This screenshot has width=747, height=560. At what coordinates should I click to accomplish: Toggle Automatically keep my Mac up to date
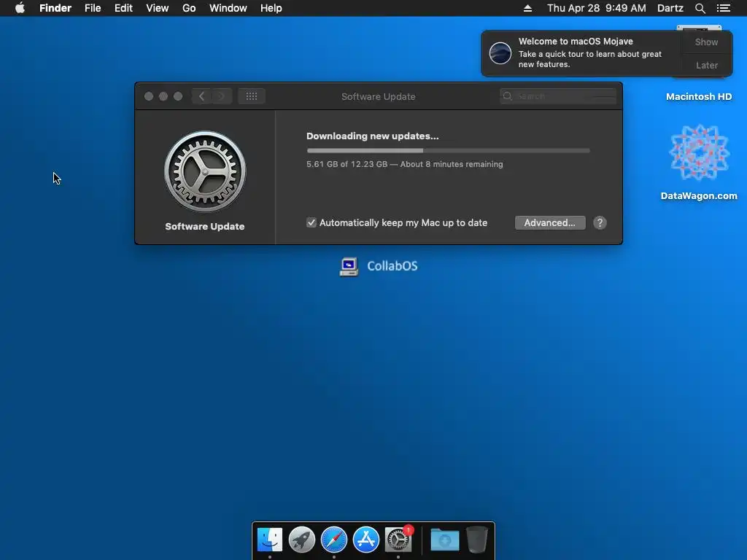click(x=311, y=223)
